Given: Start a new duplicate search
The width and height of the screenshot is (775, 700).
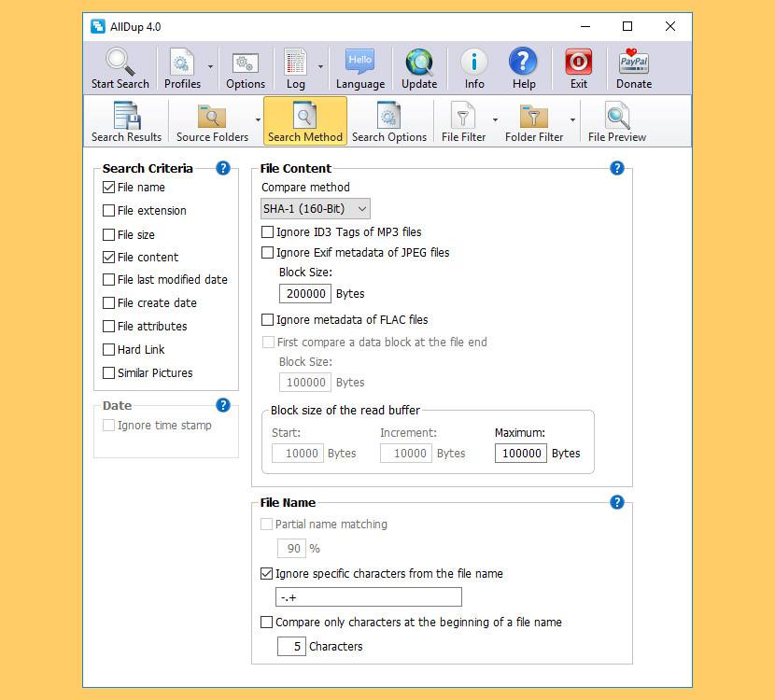Looking at the screenshot, I should 120,67.
